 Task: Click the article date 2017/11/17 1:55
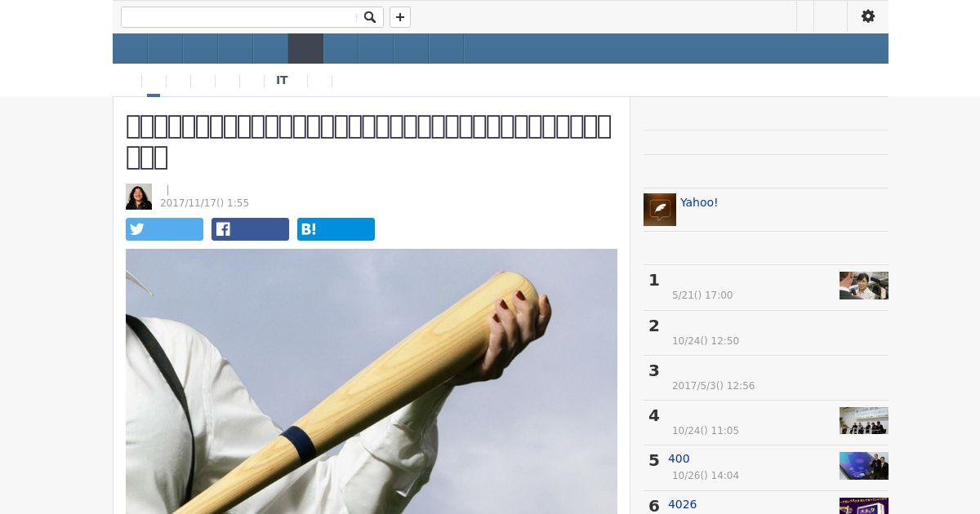pos(204,203)
